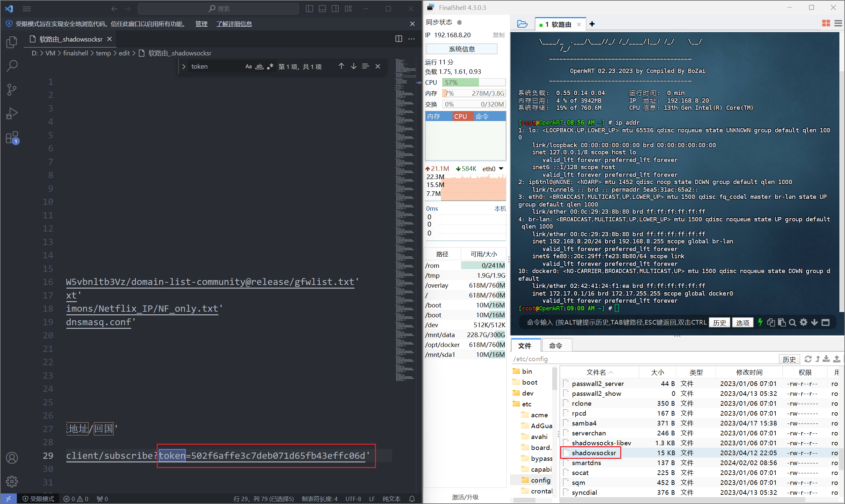Toggle Use Regular Expression in find
The width and height of the screenshot is (845, 504).
pyautogui.click(x=270, y=66)
